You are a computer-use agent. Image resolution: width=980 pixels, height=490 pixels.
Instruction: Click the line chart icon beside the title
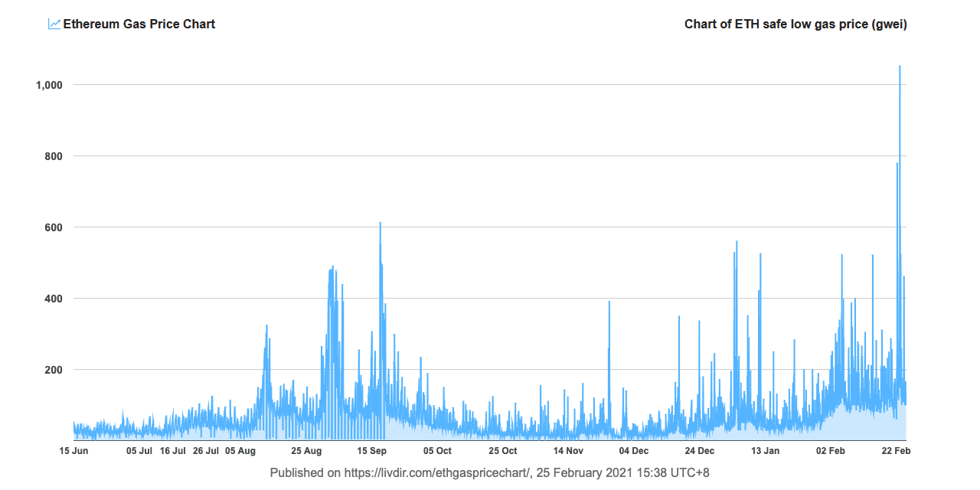(54, 24)
